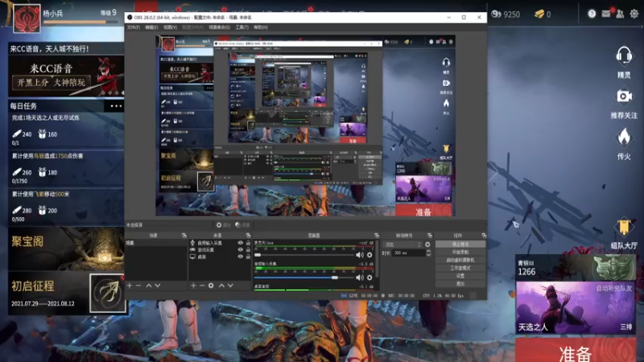Open the 推荐关注 camera icon
The image size is (644, 362).
click(624, 97)
